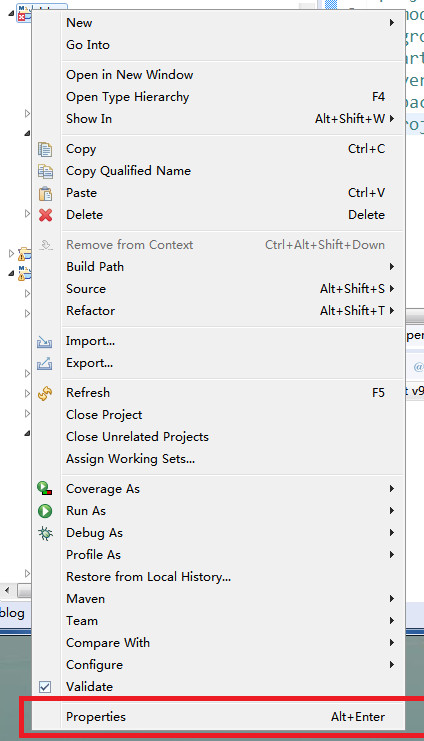Click the Debug As bug icon
424x741 pixels.
[45, 533]
